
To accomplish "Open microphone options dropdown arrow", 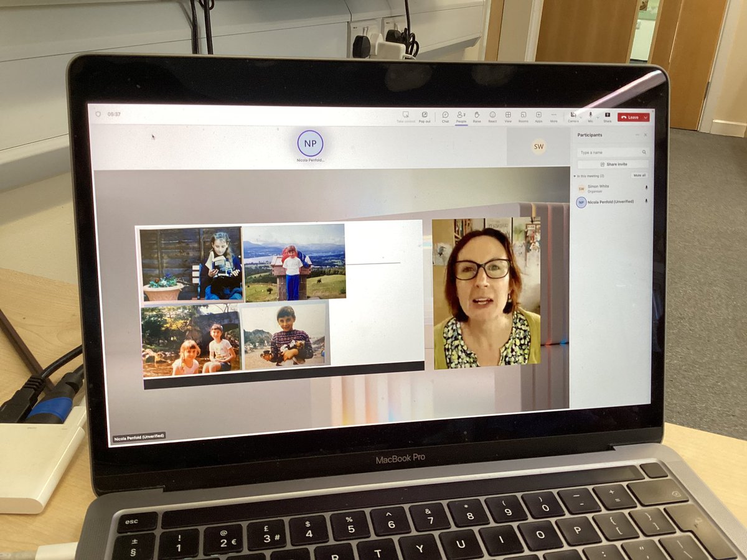I will 598,117.
